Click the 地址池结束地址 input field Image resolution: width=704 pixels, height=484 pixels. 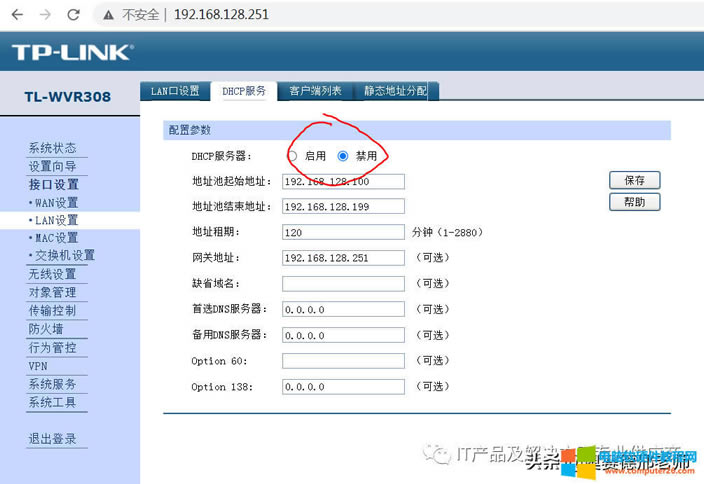(x=343, y=207)
